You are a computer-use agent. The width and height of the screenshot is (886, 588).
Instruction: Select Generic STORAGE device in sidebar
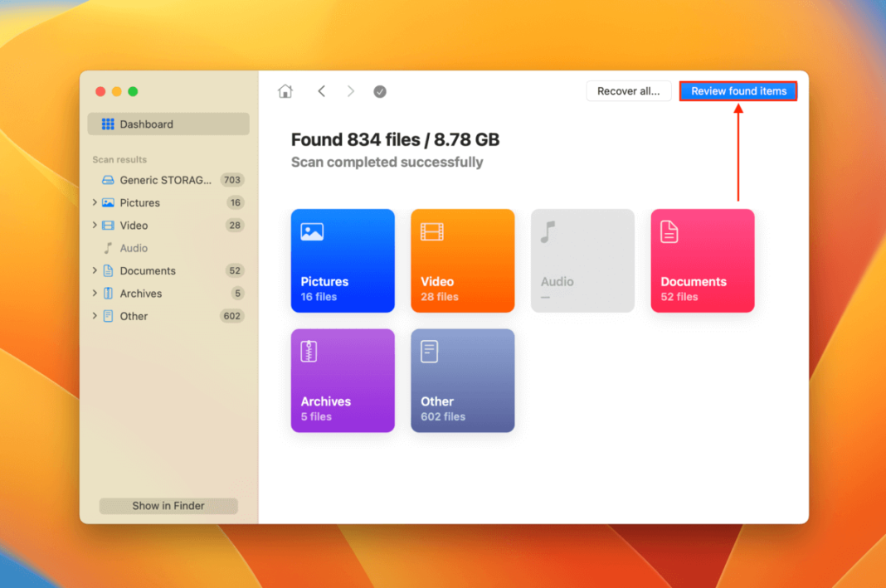(165, 180)
